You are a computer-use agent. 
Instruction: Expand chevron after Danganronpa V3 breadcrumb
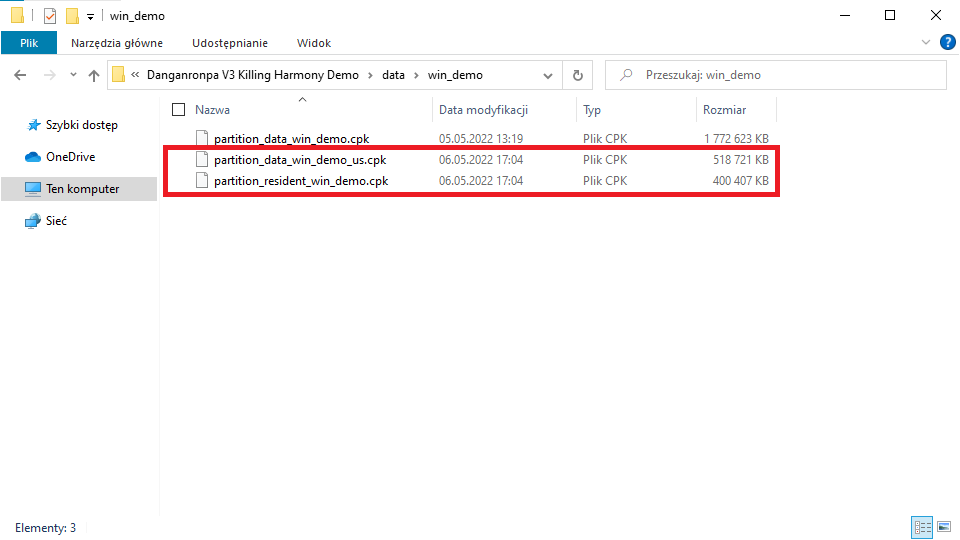(x=370, y=75)
